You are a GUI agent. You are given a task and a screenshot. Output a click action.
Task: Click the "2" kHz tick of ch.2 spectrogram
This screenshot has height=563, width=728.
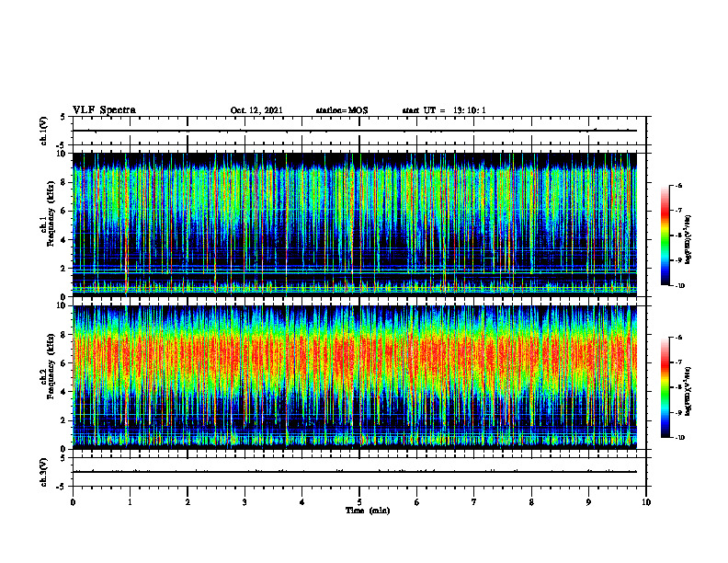pos(64,420)
